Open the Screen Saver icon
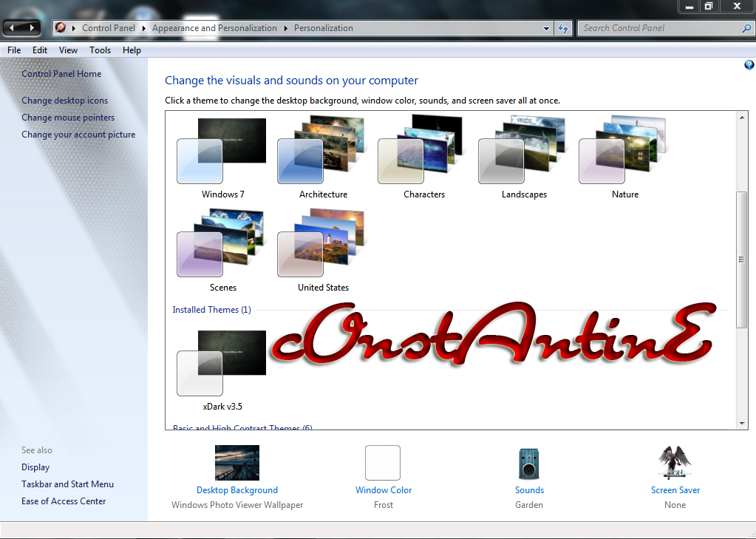756x539 pixels. [675, 462]
